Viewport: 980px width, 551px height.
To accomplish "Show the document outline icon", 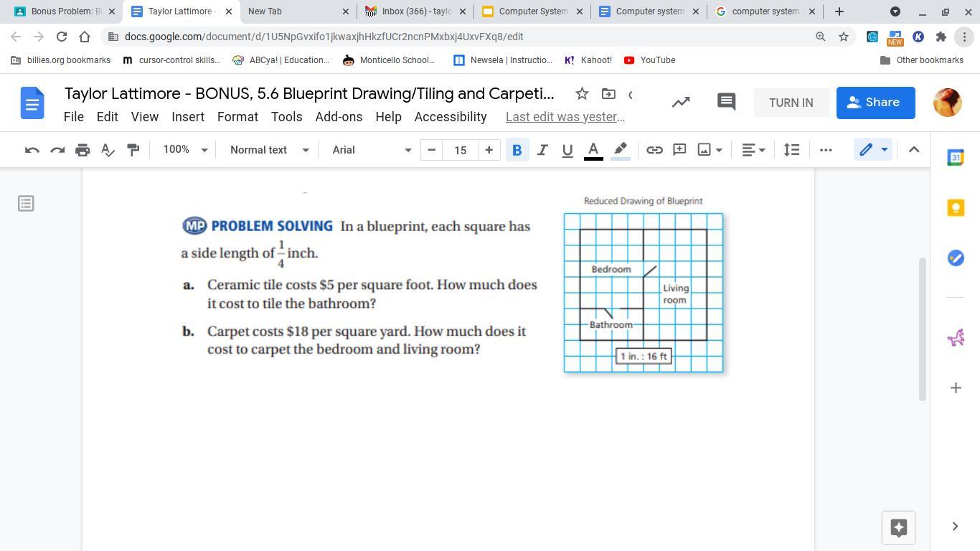I will pyautogui.click(x=26, y=204).
